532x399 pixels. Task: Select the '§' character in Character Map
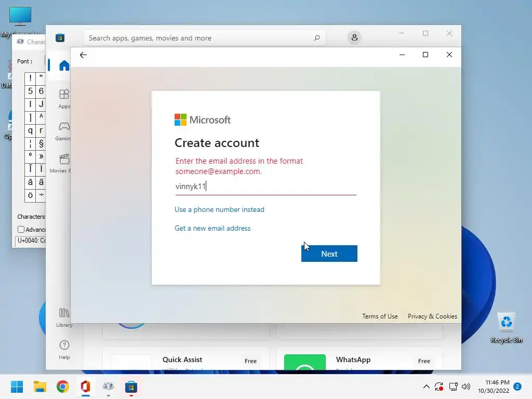click(x=41, y=143)
